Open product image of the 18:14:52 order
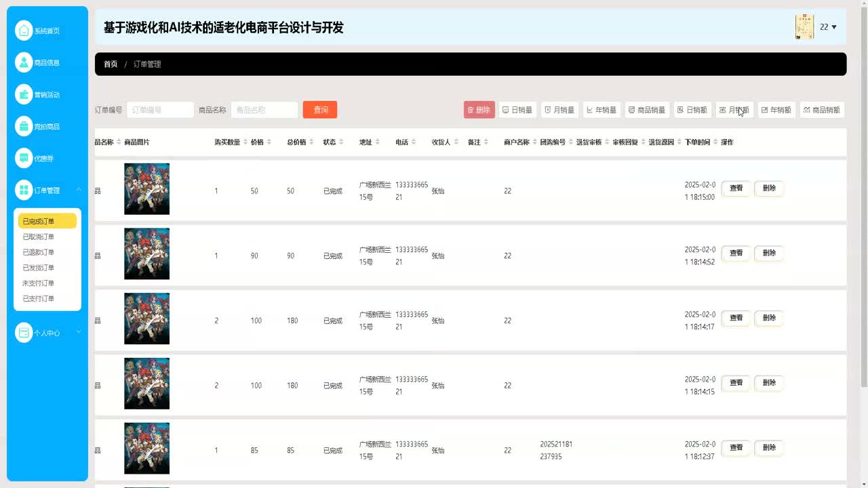Screen dimensions: 868x488 (146, 253)
